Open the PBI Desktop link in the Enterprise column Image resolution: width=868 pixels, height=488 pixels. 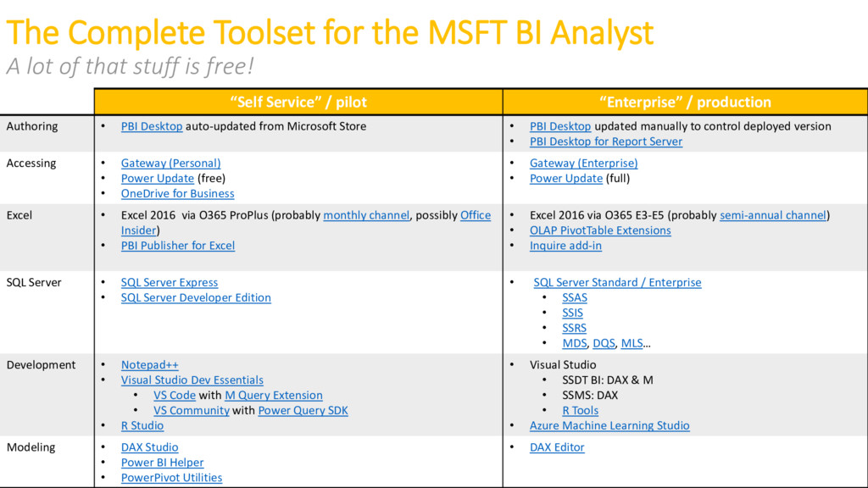(x=560, y=126)
